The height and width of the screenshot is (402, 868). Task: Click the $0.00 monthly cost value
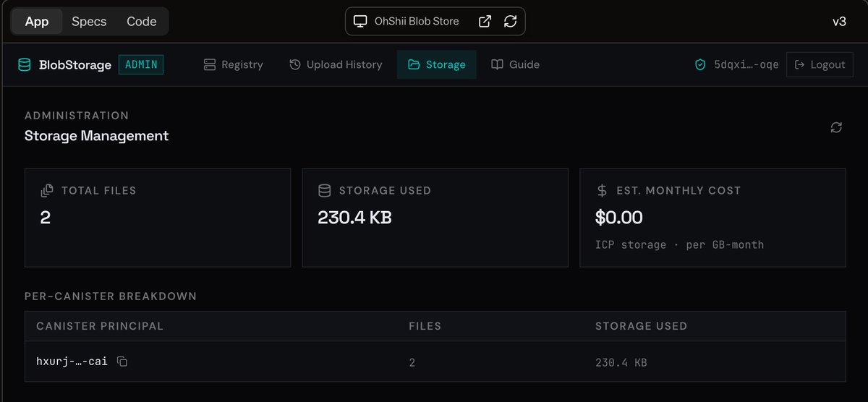(619, 217)
